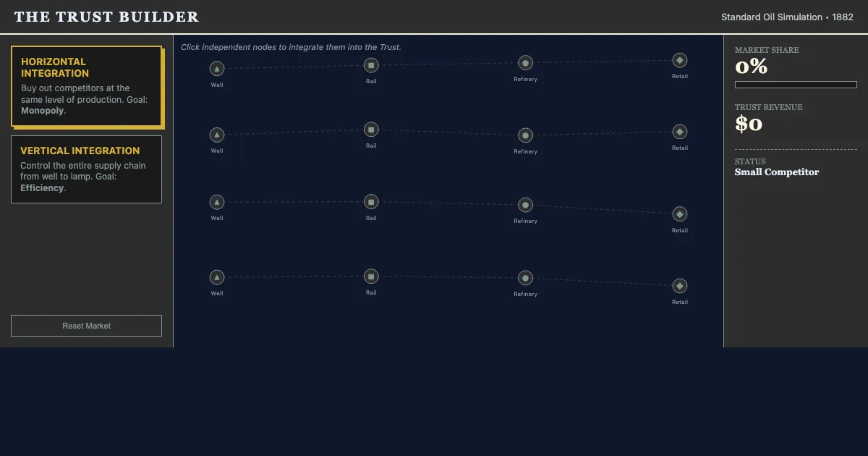Click the Retail node in the fourth row
This screenshot has width=868, height=456.
click(680, 286)
